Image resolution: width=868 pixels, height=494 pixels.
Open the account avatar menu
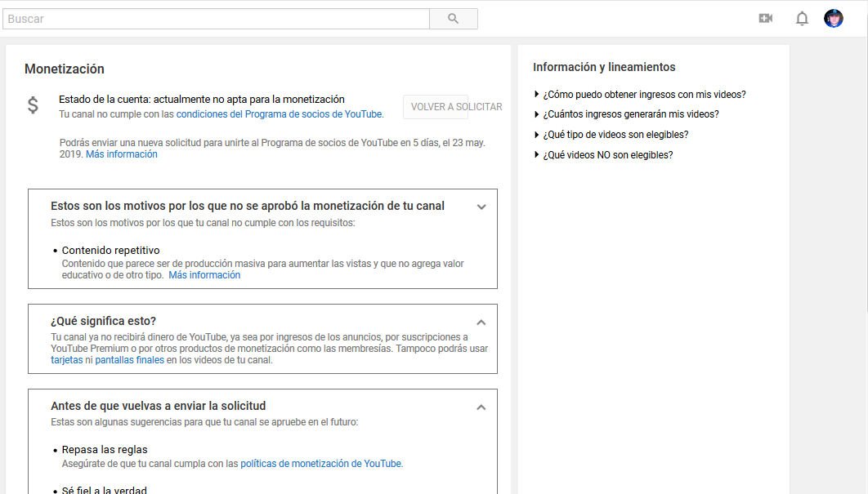tap(833, 18)
